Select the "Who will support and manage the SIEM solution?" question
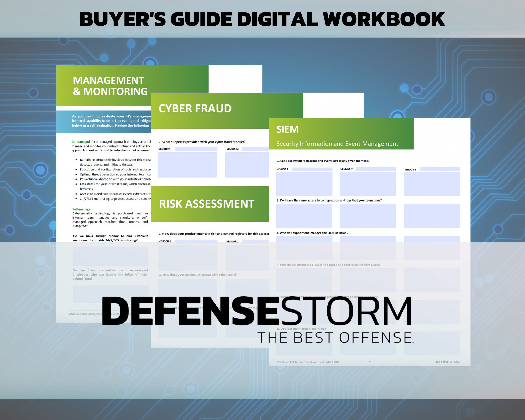This screenshot has width=525, height=420. 312,233
